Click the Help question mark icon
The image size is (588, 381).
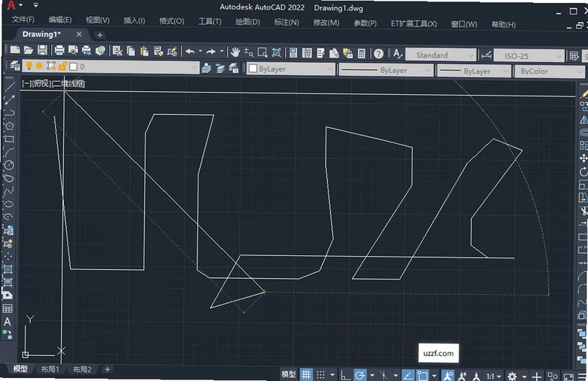coord(379,54)
